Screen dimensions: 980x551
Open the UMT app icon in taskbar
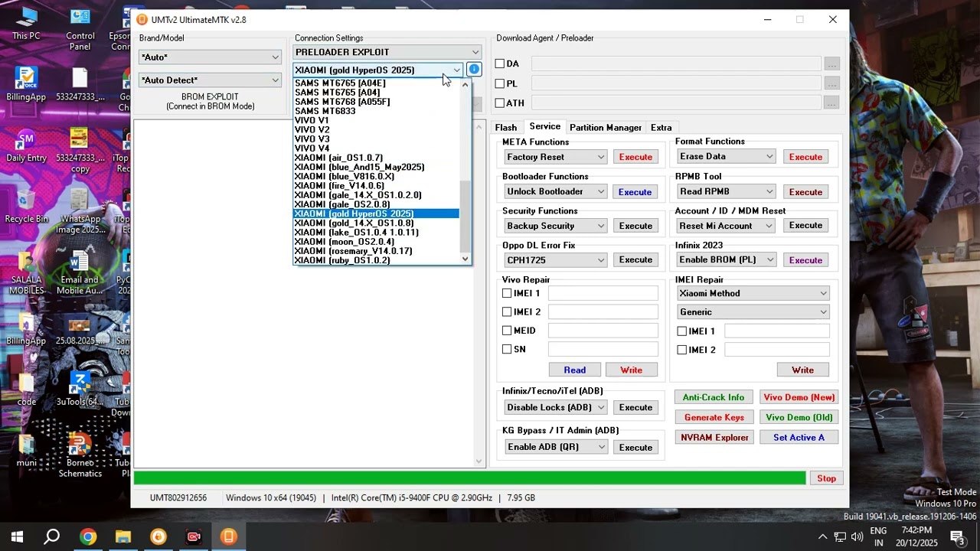[x=229, y=536]
